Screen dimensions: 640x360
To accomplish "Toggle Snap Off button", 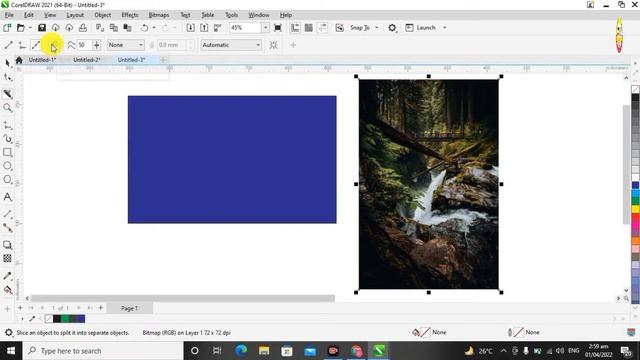I will point(339,28).
